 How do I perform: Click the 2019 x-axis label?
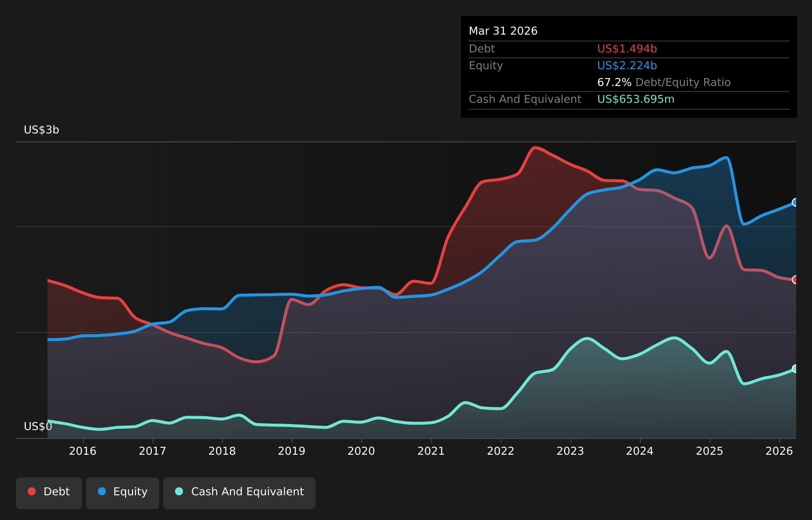click(292, 451)
